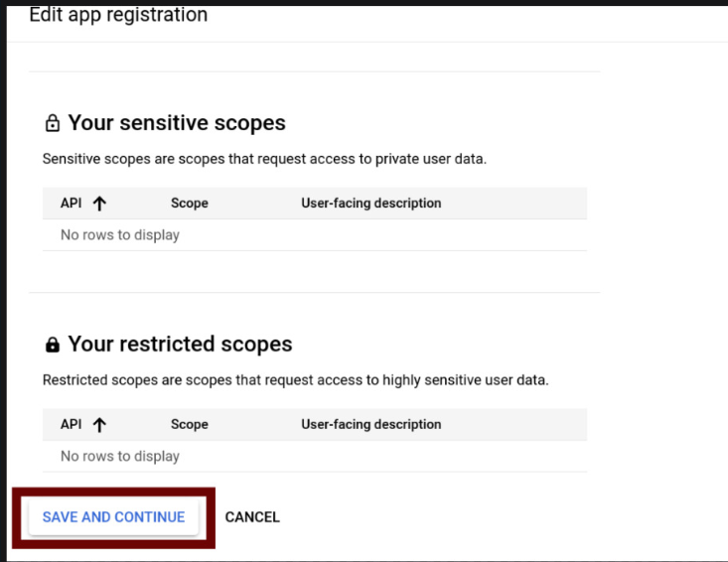Click the sort arrow in sensitive scopes table

tap(98, 204)
